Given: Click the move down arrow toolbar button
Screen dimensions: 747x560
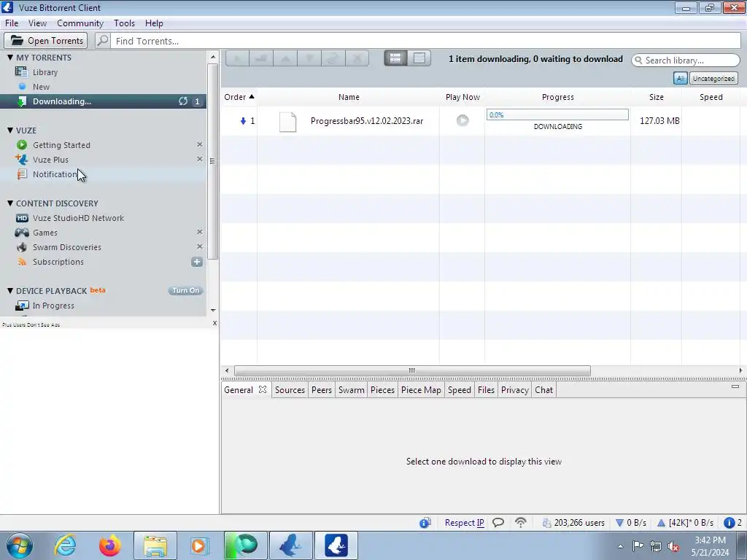Looking at the screenshot, I should click(309, 58).
